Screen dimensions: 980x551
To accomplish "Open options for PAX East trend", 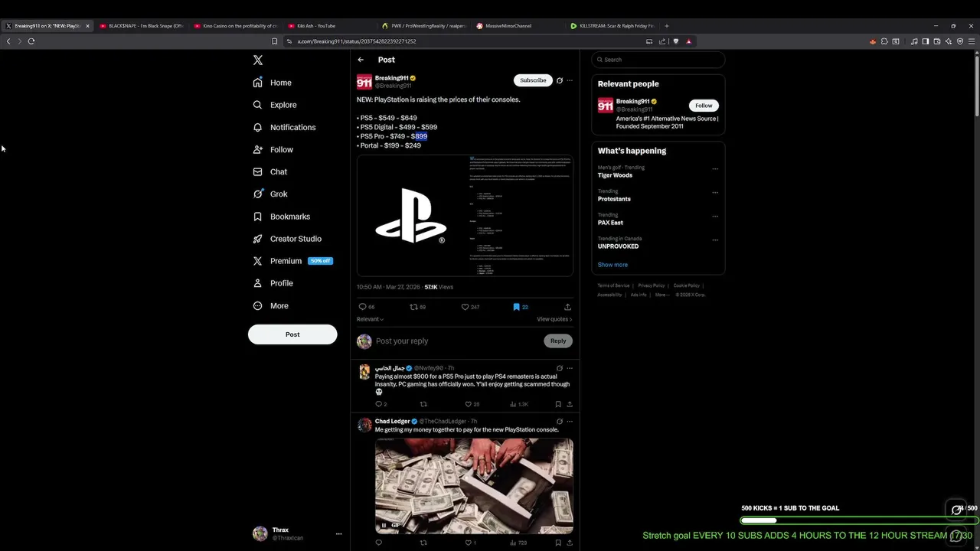I will click(715, 217).
